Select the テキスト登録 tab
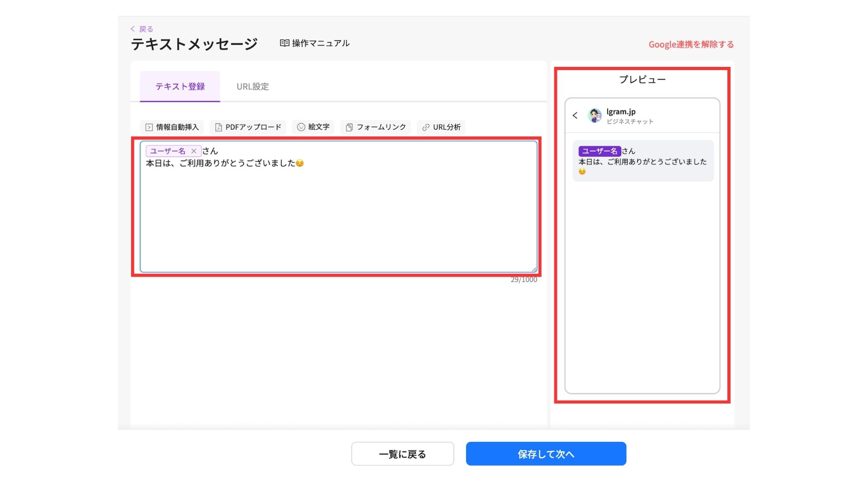Viewport: 868px width, 488px height. tap(180, 86)
